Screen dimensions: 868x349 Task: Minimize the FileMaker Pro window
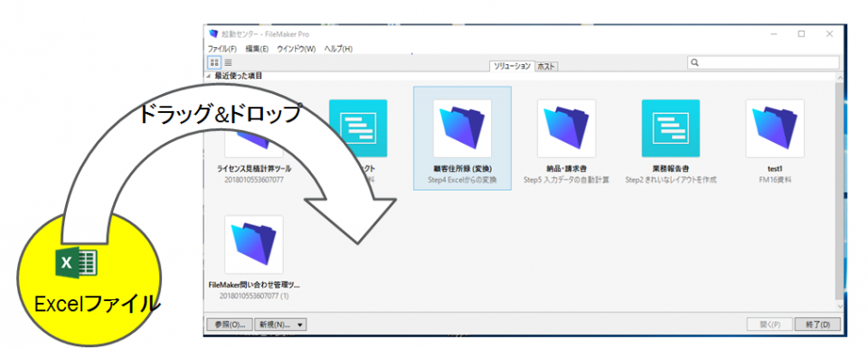[x=773, y=33]
